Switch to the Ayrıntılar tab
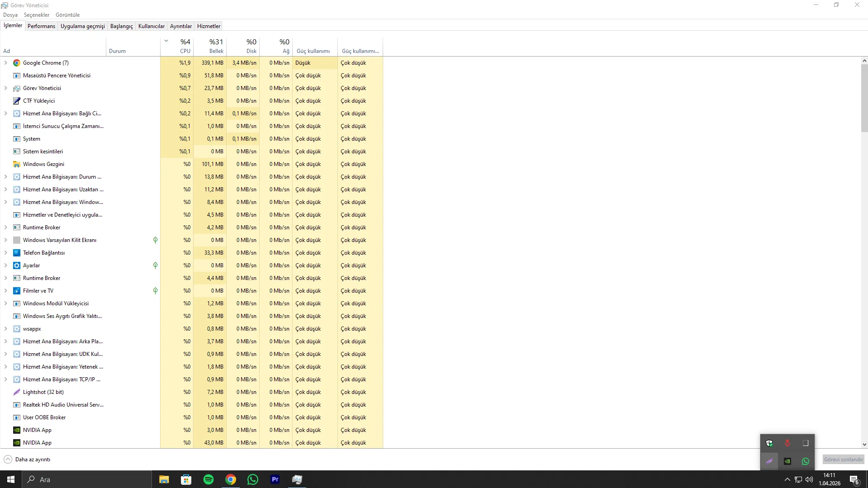Image resolution: width=868 pixels, height=488 pixels. click(x=181, y=26)
